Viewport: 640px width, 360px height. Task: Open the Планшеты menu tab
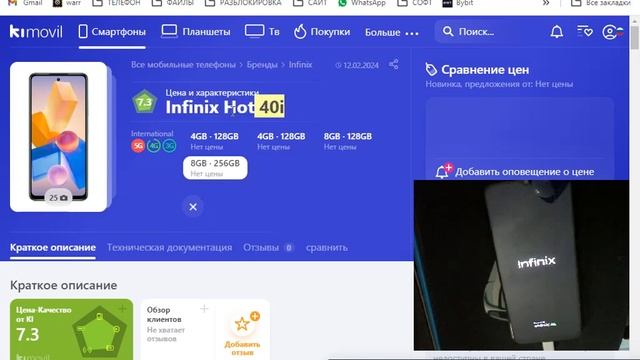[196, 32]
